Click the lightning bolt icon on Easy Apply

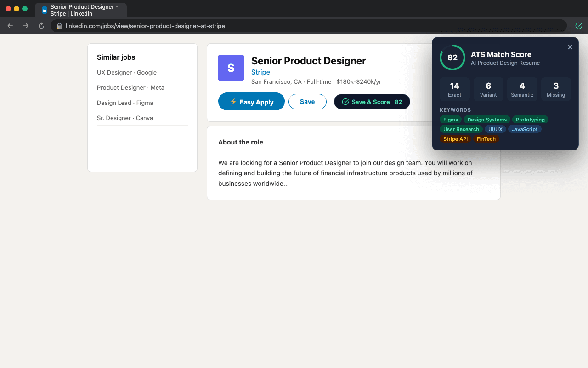233,102
